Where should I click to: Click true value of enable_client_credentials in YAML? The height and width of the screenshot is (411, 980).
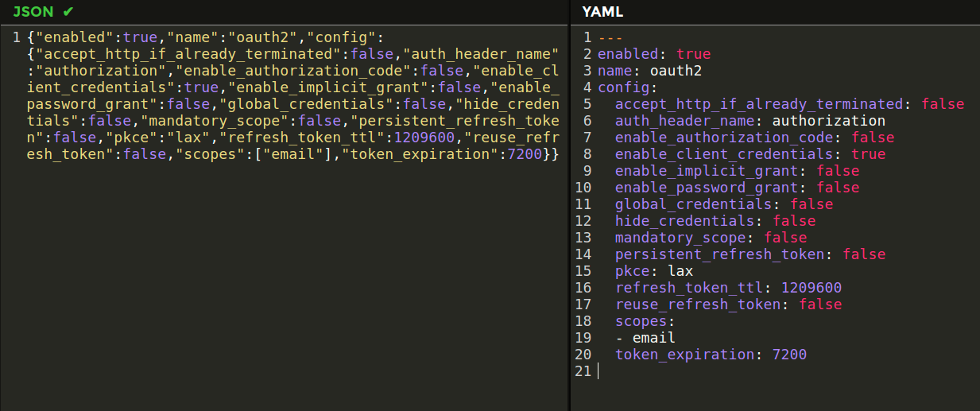coord(868,154)
